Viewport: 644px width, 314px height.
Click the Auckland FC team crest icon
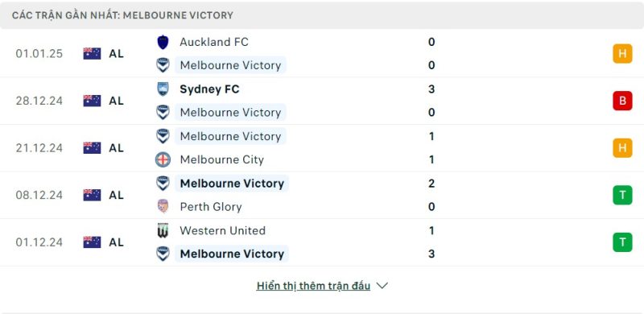(163, 42)
